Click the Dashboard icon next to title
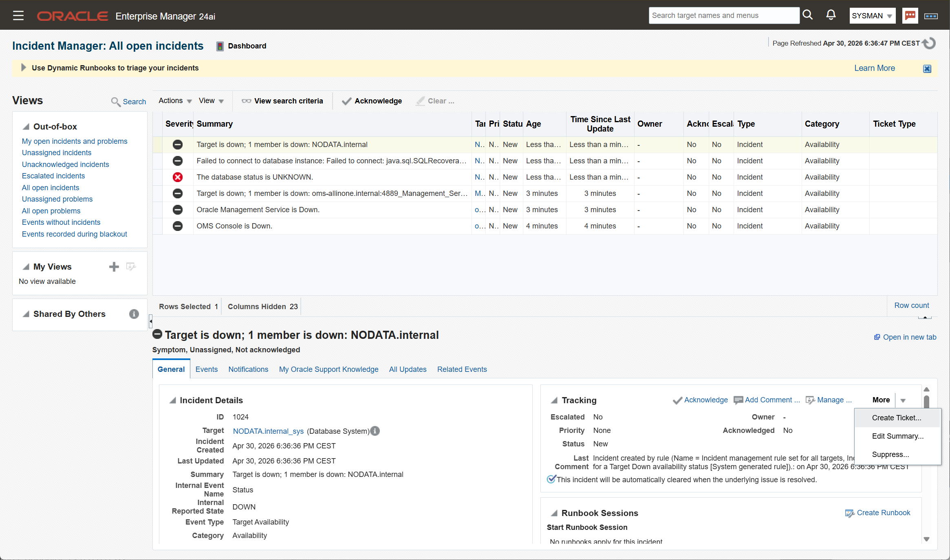 [220, 46]
